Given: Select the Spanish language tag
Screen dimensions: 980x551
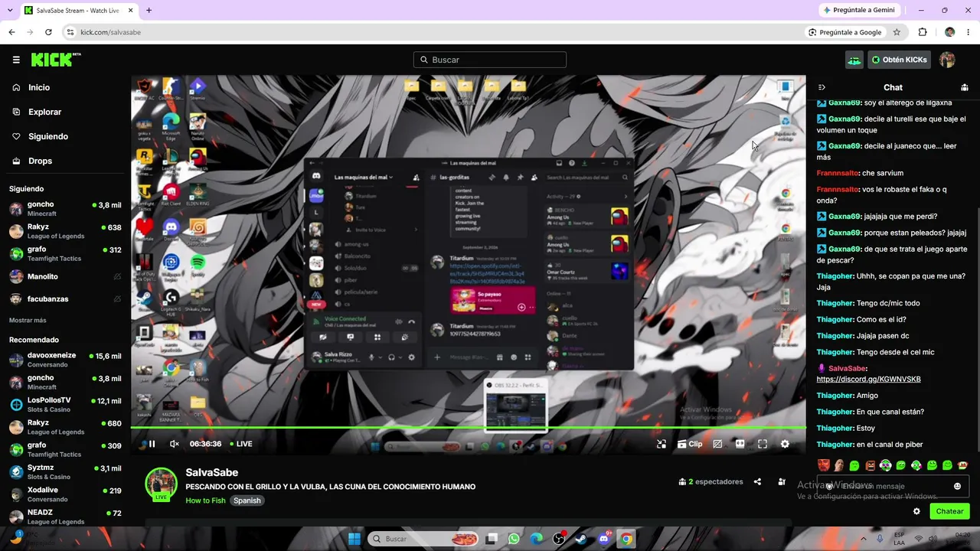Looking at the screenshot, I should pos(247,500).
